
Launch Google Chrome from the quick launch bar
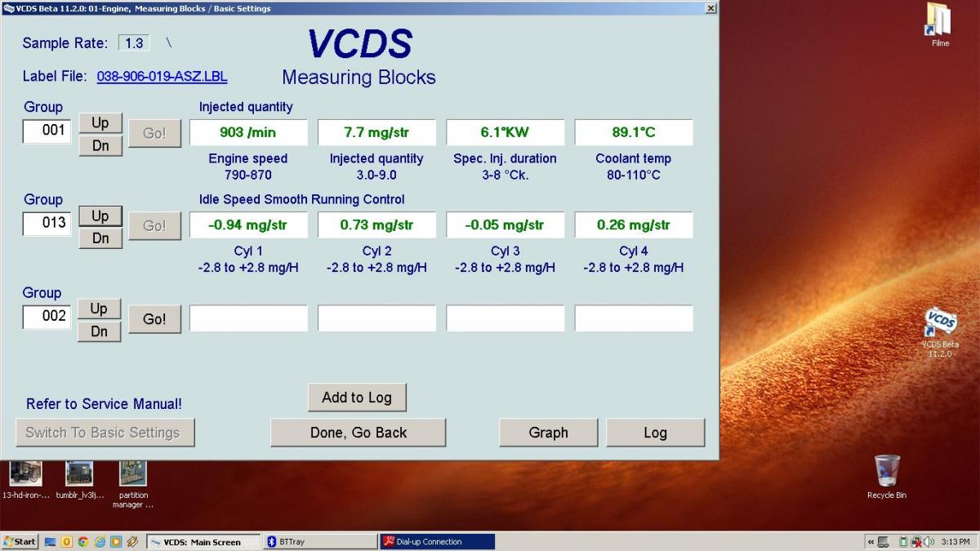coord(83,541)
